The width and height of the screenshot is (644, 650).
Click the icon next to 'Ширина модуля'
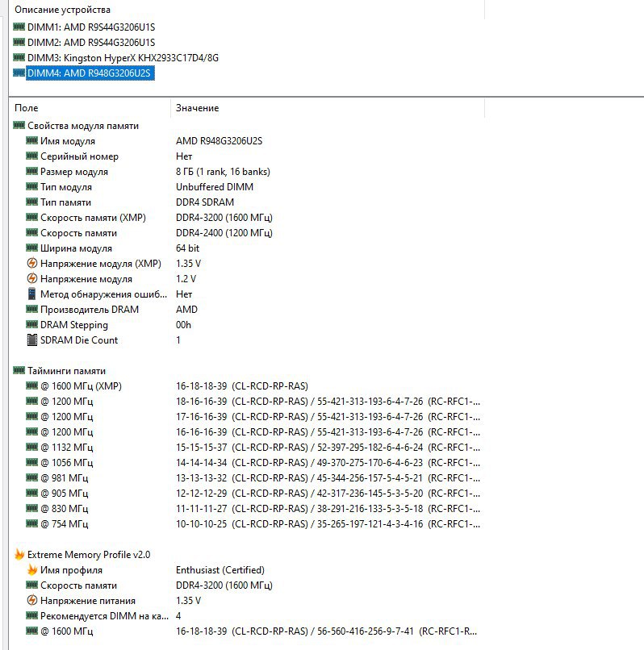click(32, 248)
